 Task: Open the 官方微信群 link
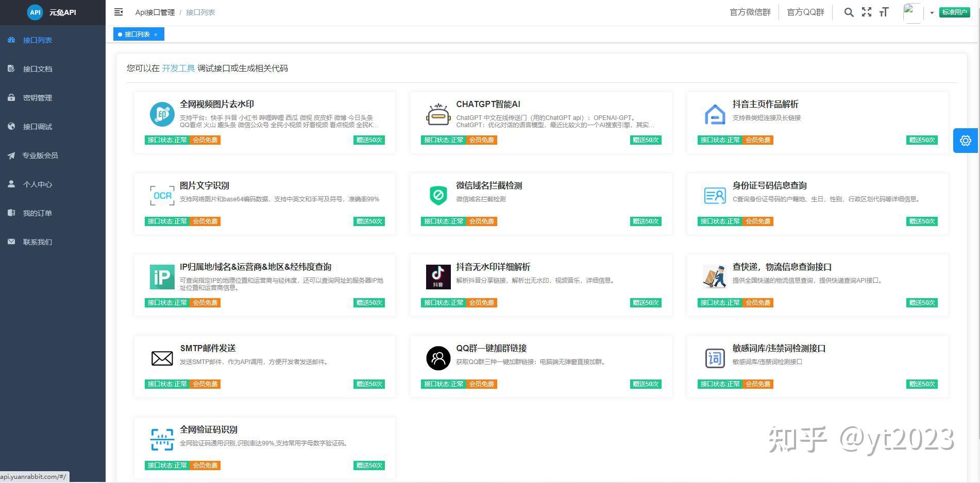750,12
